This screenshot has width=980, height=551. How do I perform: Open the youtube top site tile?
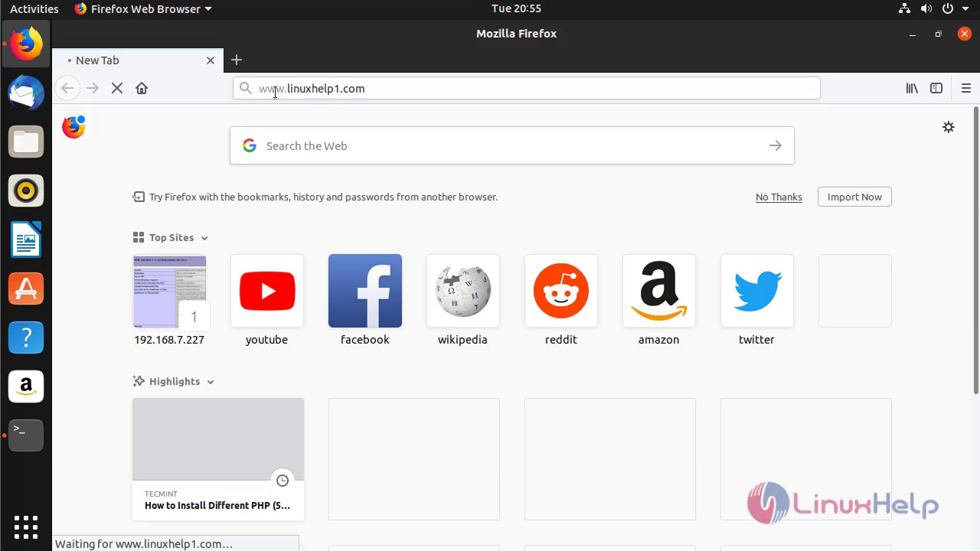(x=267, y=300)
